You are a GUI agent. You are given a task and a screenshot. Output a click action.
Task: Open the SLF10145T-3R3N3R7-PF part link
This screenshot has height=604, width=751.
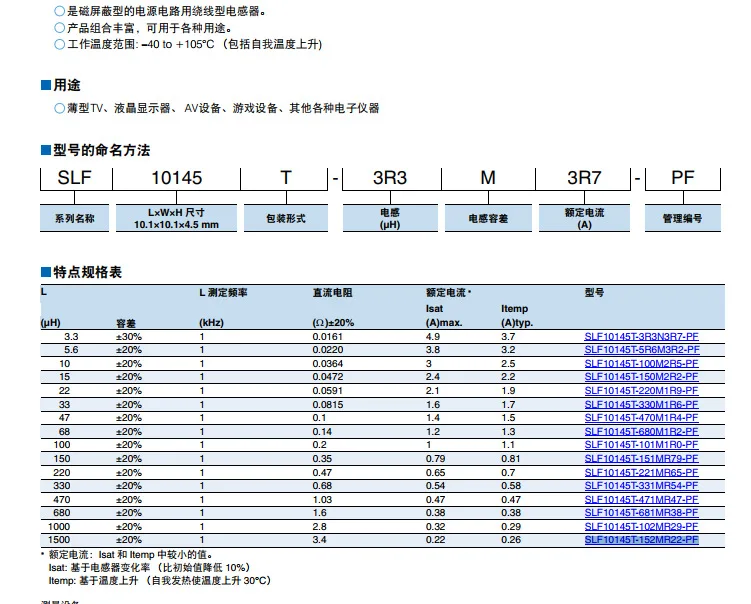coord(641,336)
